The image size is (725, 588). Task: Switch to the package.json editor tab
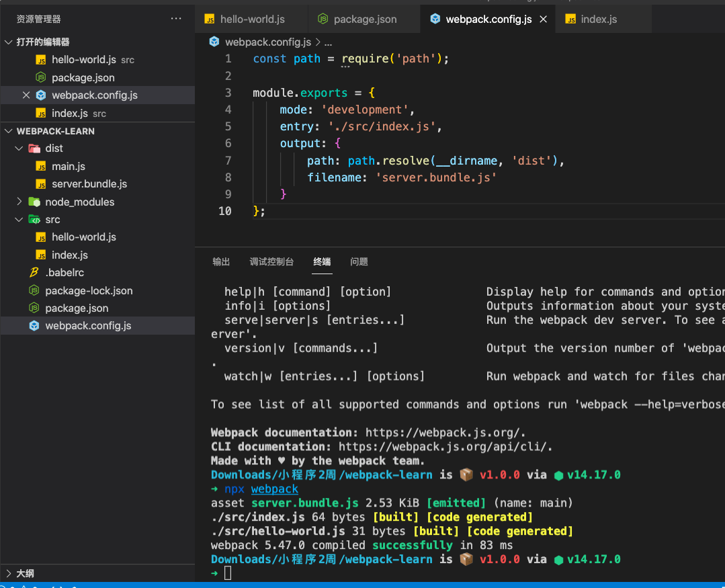point(365,19)
